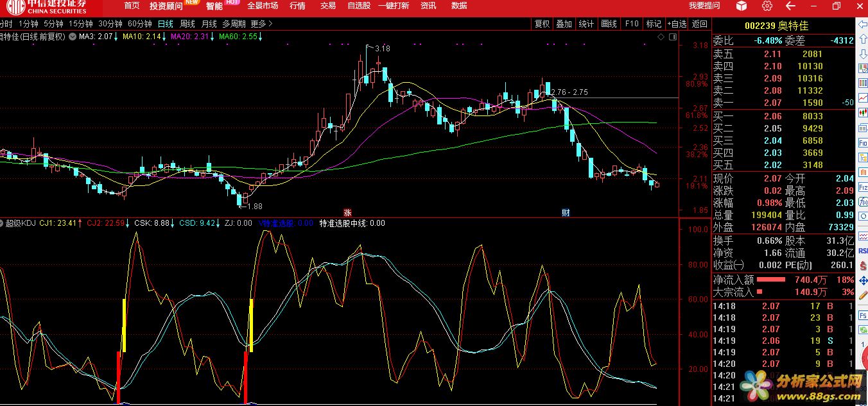The width and height of the screenshot is (868, 406).
Task: Switch to 60分钟 period
Action: click(140, 24)
